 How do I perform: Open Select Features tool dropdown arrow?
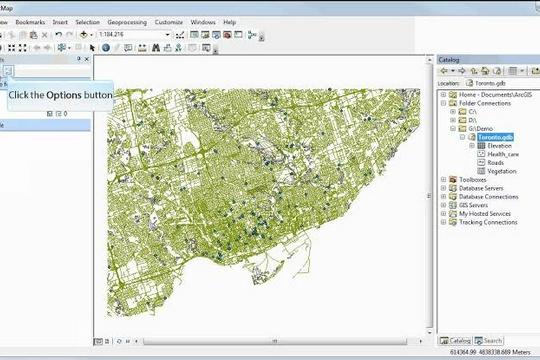pyautogui.click(x=69, y=48)
